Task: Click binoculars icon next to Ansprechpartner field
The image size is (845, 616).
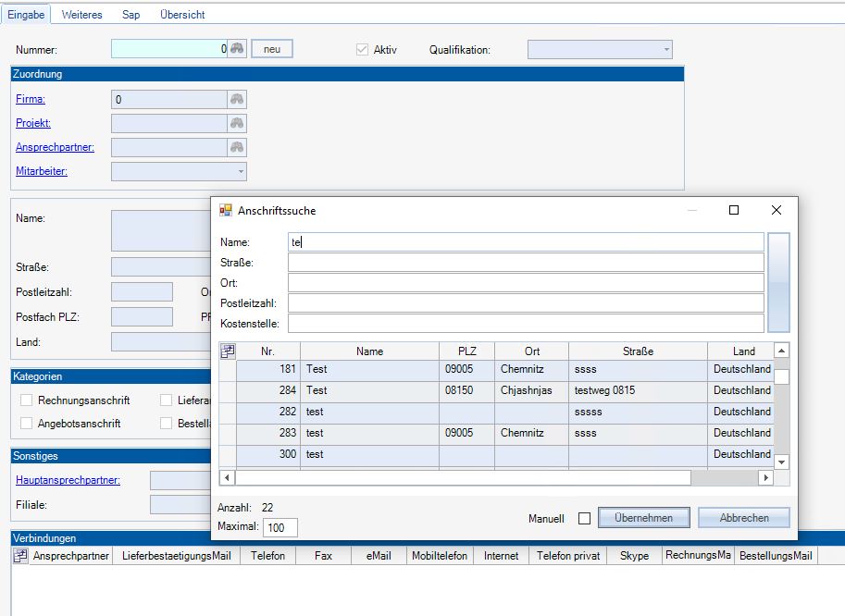Action: (237, 147)
